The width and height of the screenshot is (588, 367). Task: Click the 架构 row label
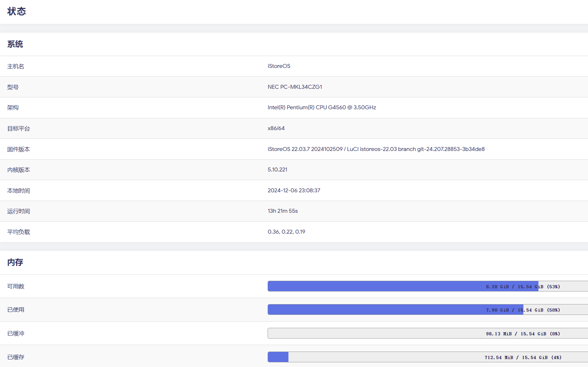point(13,107)
